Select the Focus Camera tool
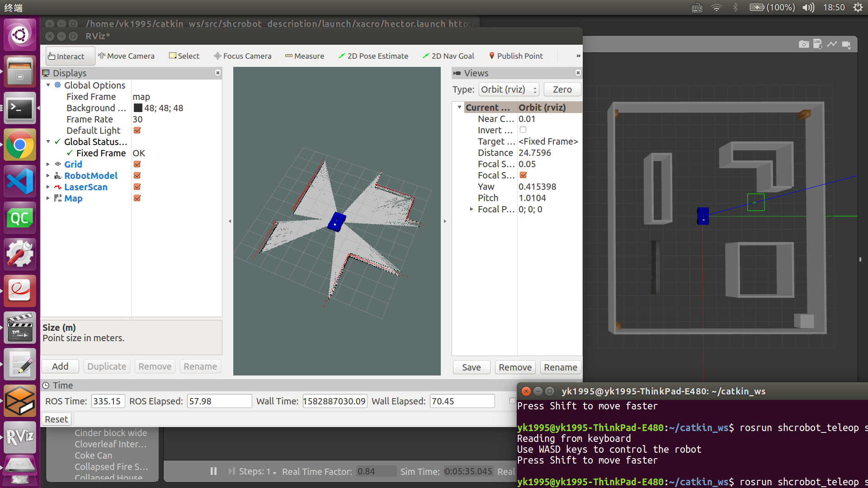This screenshot has height=488, width=868. 242,56
